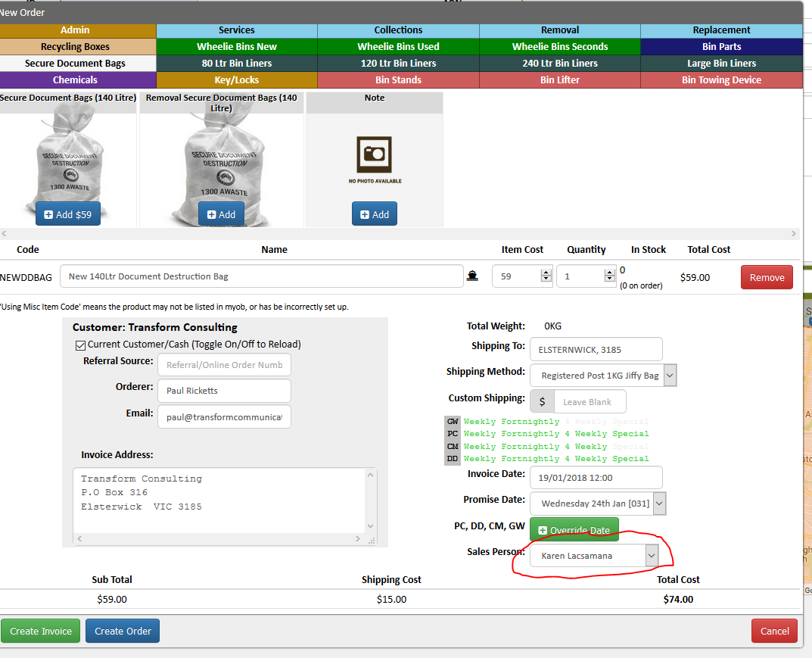This screenshot has height=658, width=812.
Task: Click the Create Invoice button
Action: 40,631
